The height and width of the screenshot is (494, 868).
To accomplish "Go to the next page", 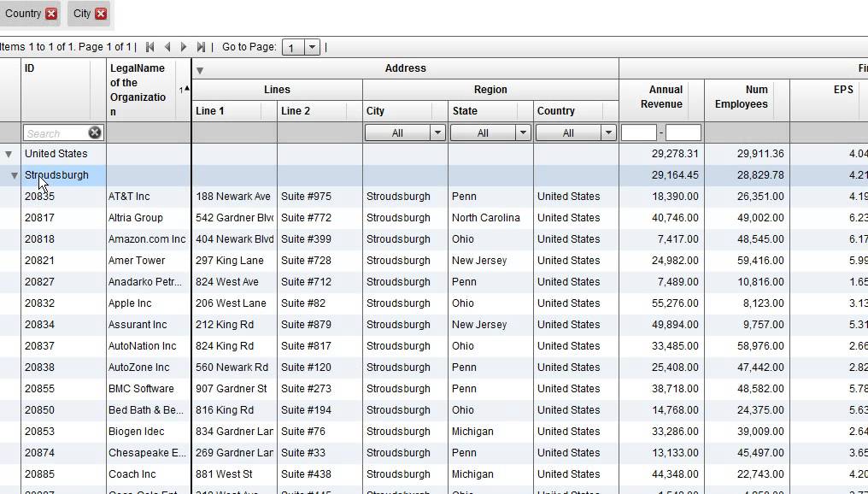I will pyautogui.click(x=184, y=47).
